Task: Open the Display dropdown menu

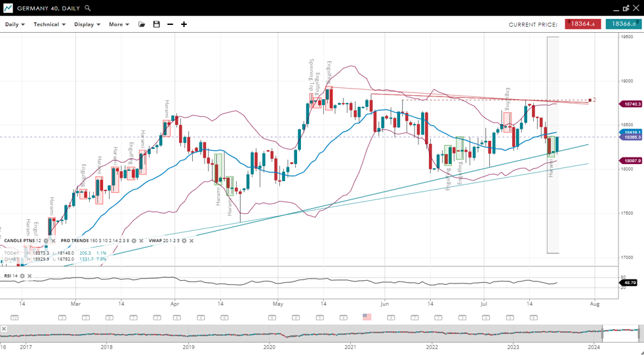Action: [87, 24]
